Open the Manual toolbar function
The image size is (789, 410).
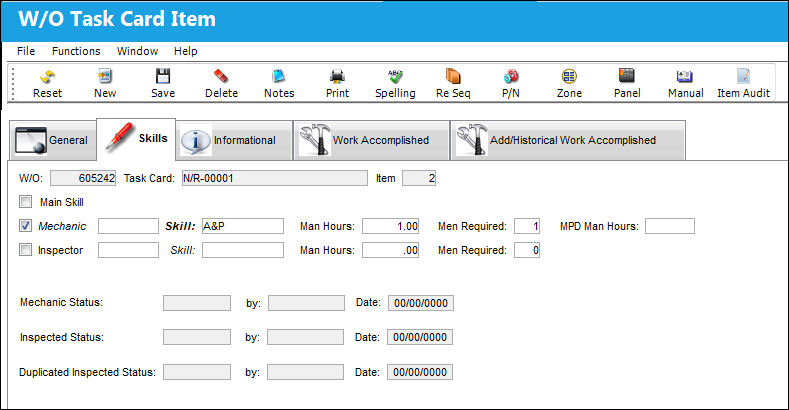(685, 84)
